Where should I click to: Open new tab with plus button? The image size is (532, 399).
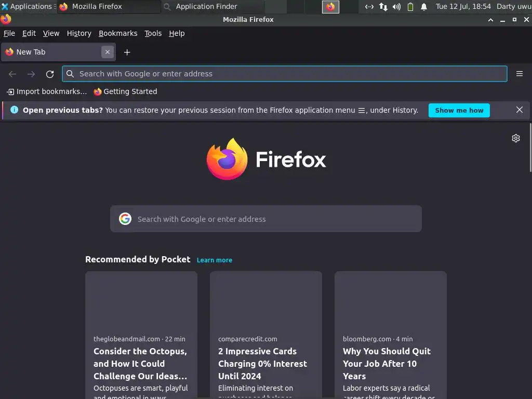[x=127, y=52]
